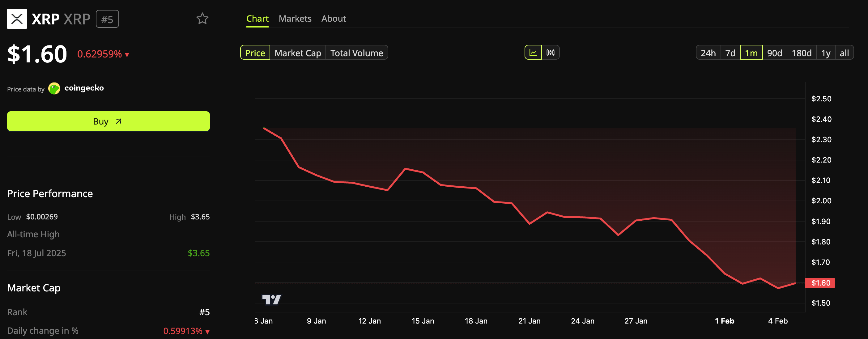Click the arrow icon on Buy button

(119, 121)
